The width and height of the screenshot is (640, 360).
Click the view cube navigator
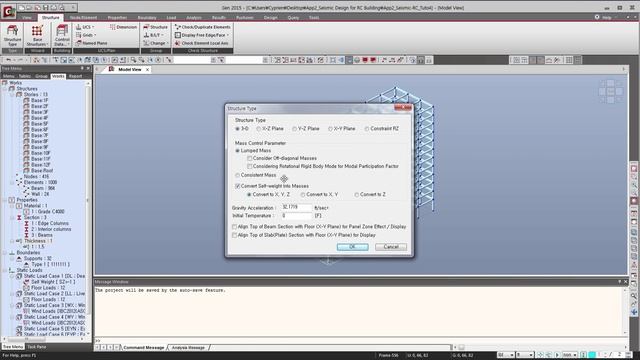611,92
